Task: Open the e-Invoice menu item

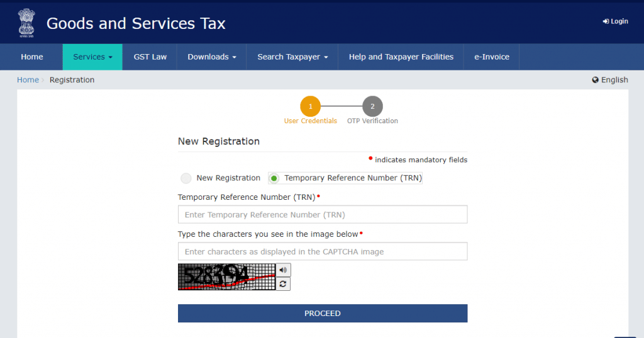Action: pyautogui.click(x=492, y=57)
